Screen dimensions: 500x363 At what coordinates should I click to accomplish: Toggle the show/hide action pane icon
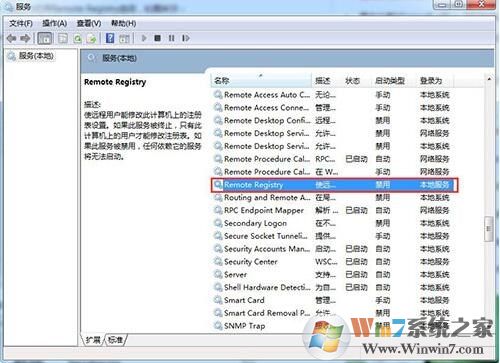(124, 38)
